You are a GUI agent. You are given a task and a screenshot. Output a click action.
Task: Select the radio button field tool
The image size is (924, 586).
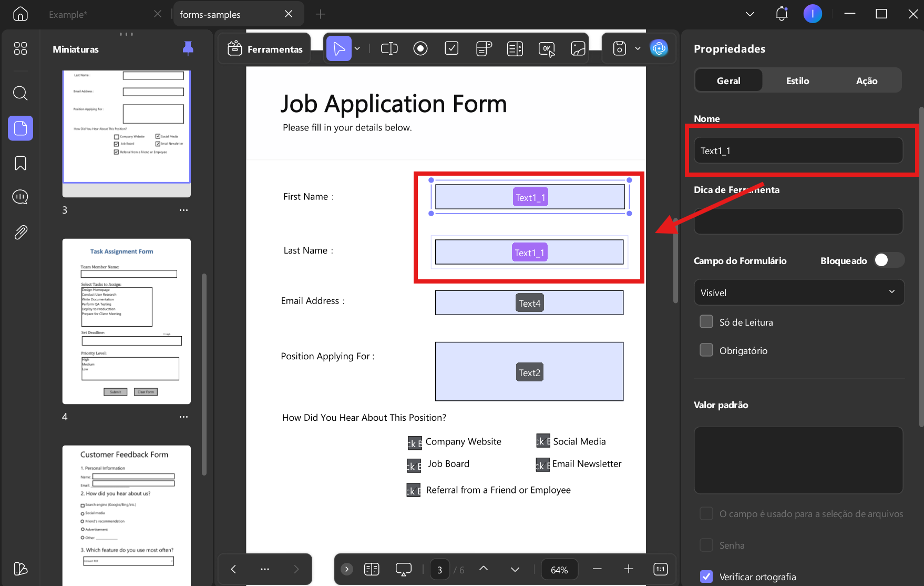420,49
